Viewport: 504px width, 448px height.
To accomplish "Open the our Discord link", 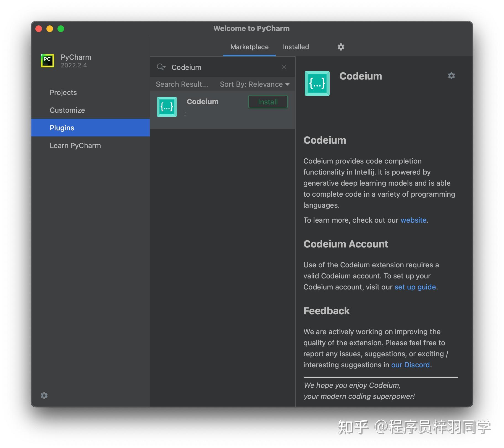I will tap(410, 365).
